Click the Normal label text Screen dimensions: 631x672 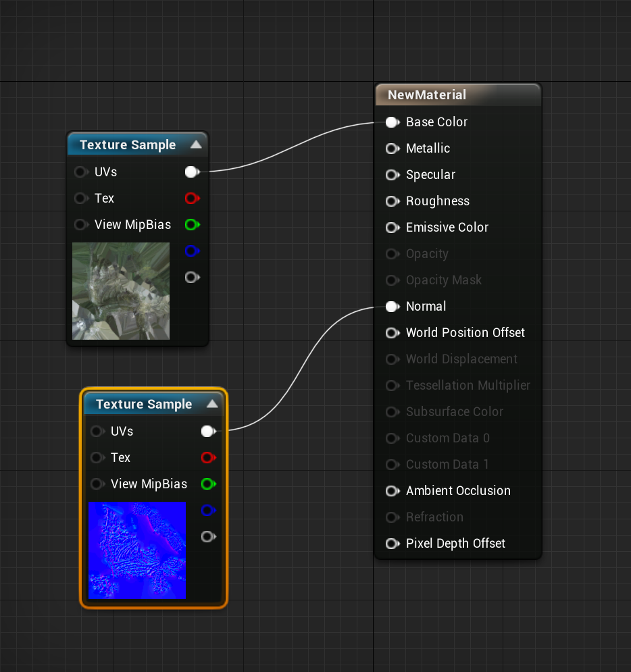(x=426, y=307)
